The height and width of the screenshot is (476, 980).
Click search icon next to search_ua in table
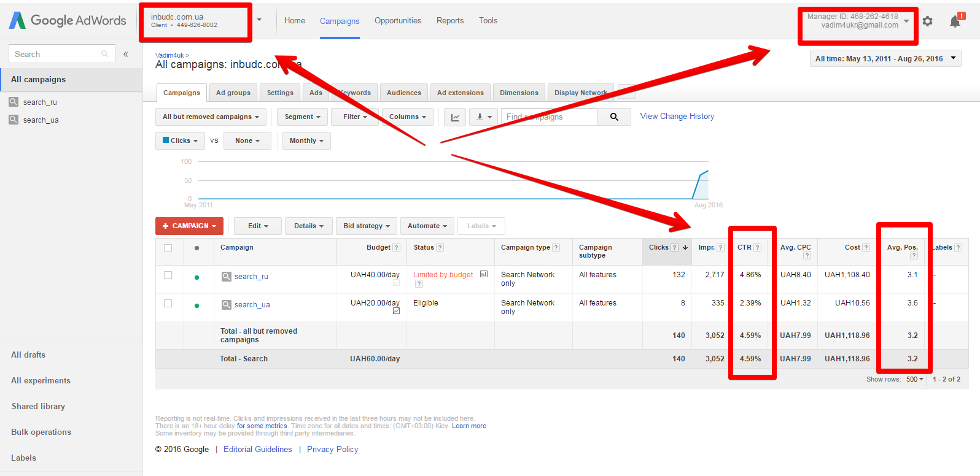[x=227, y=305]
